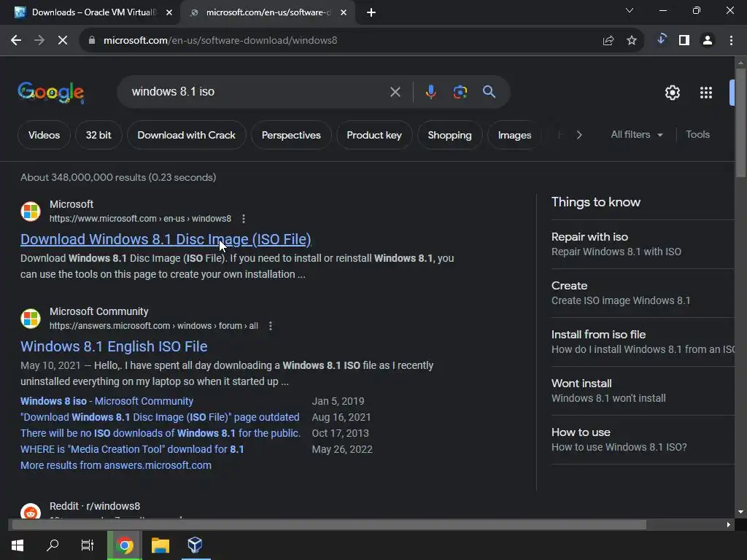Open the Chrome profile icon
The height and width of the screenshot is (560, 747).
click(708, 41)
